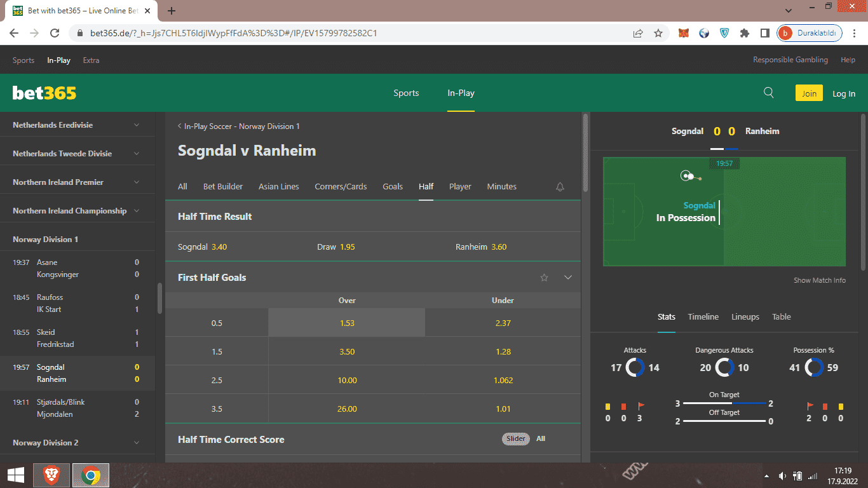Open the bet365 search magnifier
Image resolution: width=868 pixels, height=488 pixels.
click(768, 93)
